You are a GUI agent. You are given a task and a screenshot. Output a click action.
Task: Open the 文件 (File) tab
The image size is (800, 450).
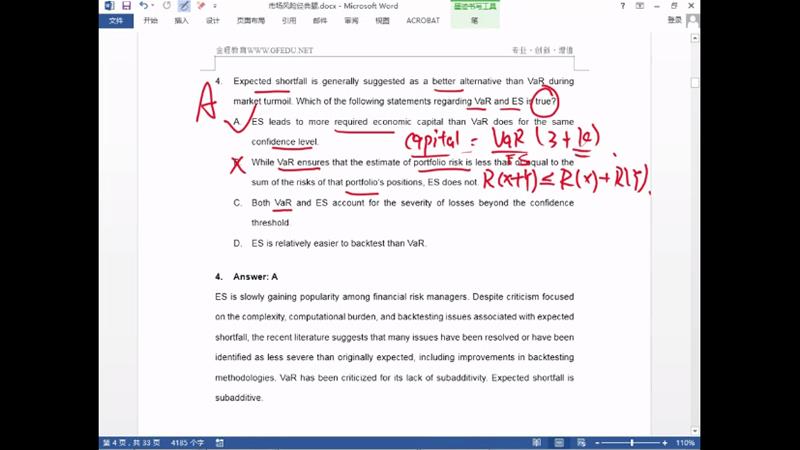[x=116, y=20]
